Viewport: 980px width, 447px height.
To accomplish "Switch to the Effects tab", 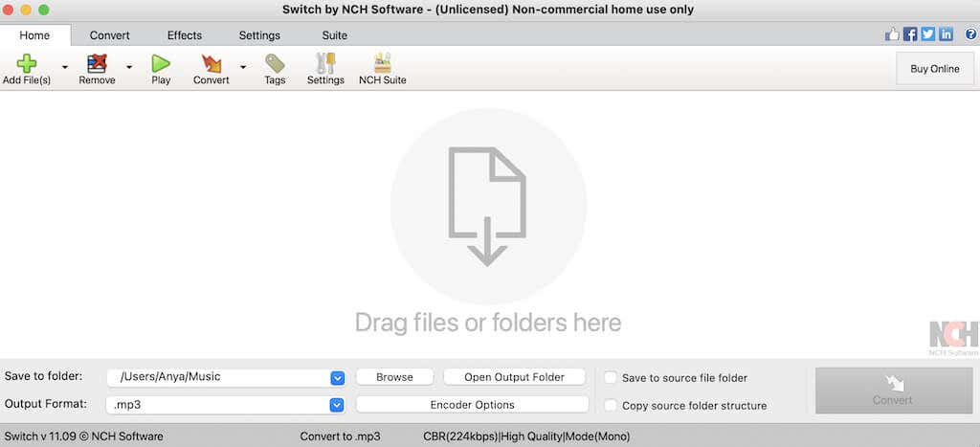I will [x=185, y=35].
